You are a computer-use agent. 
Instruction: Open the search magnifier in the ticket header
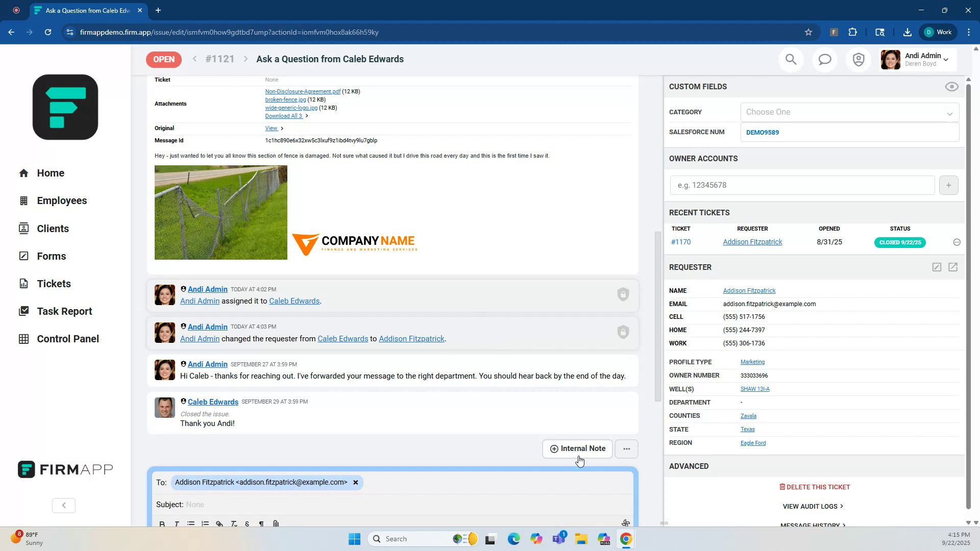click(x=791, y=59)
